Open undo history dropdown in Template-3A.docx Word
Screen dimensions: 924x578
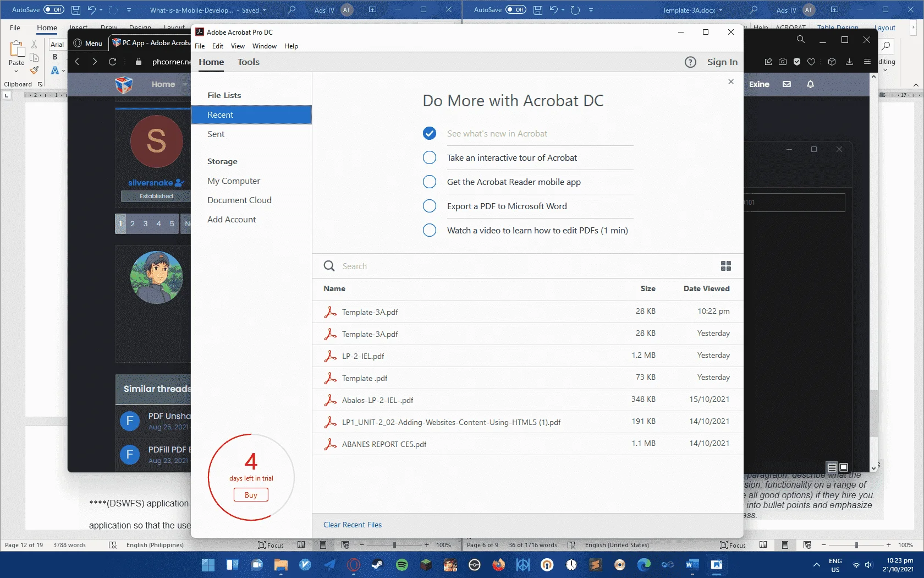tap(563, 10)
